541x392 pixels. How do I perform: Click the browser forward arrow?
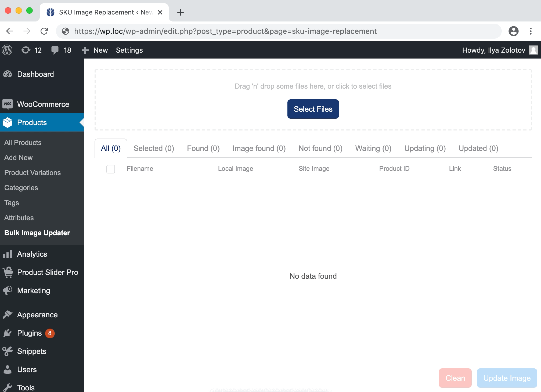coord(27,31)
